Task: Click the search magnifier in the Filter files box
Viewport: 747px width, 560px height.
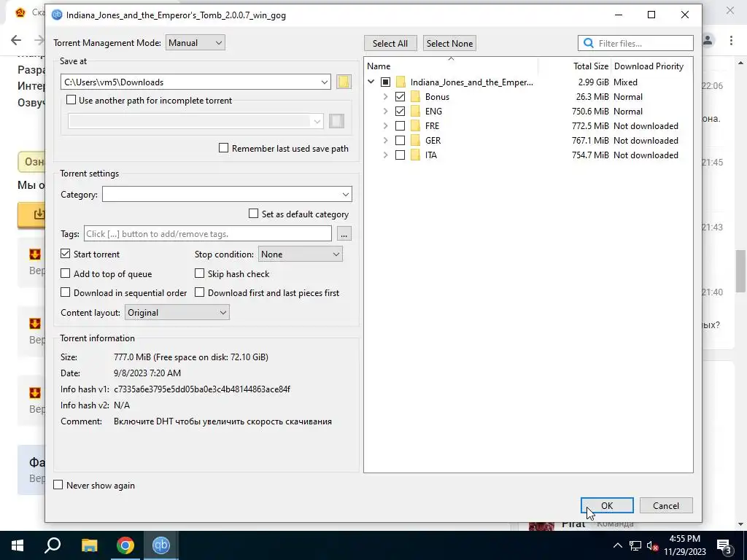Action: coord(589,43)
